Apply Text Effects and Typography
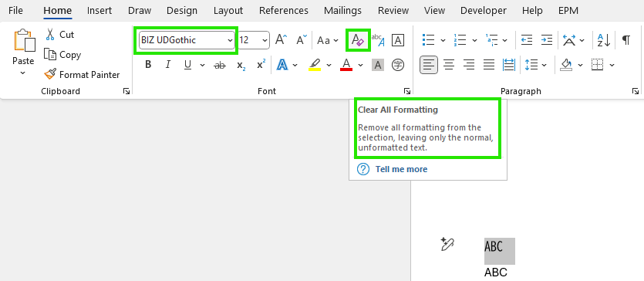The image size is (644, 281). click(x=282, y=65)
